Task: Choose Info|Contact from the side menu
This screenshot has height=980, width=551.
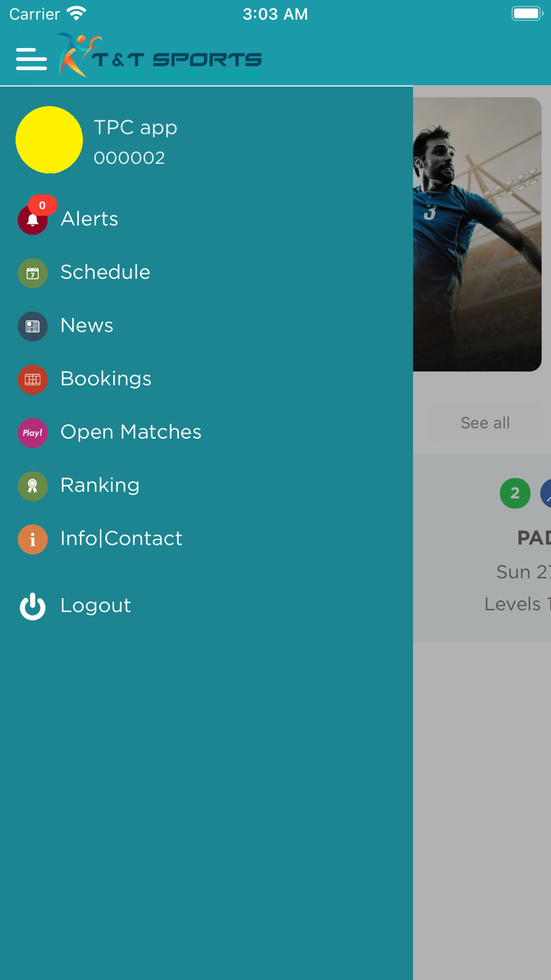Action: pyautogui.click(x=121, y=539)
